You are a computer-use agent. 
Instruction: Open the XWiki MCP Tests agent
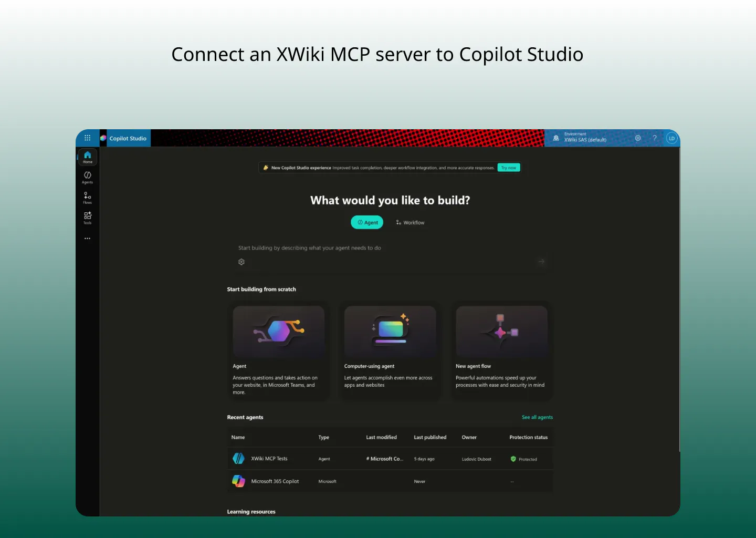pos(269,459)
